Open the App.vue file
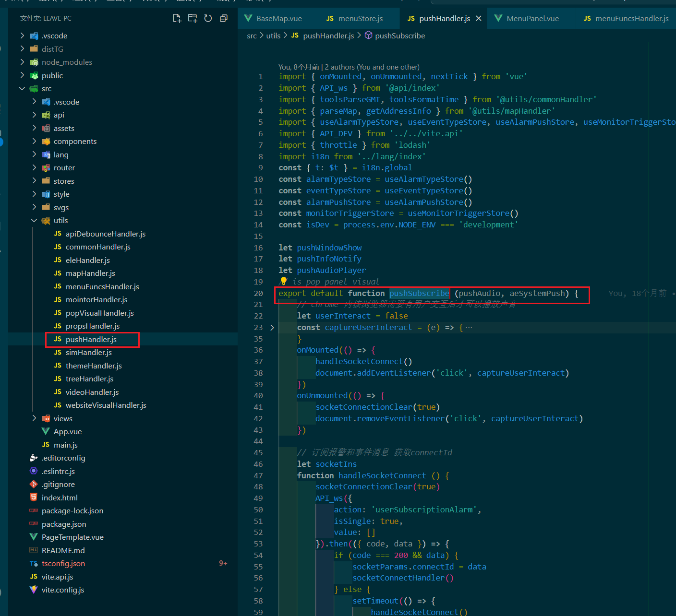676x616 pixels. point(67,432)
